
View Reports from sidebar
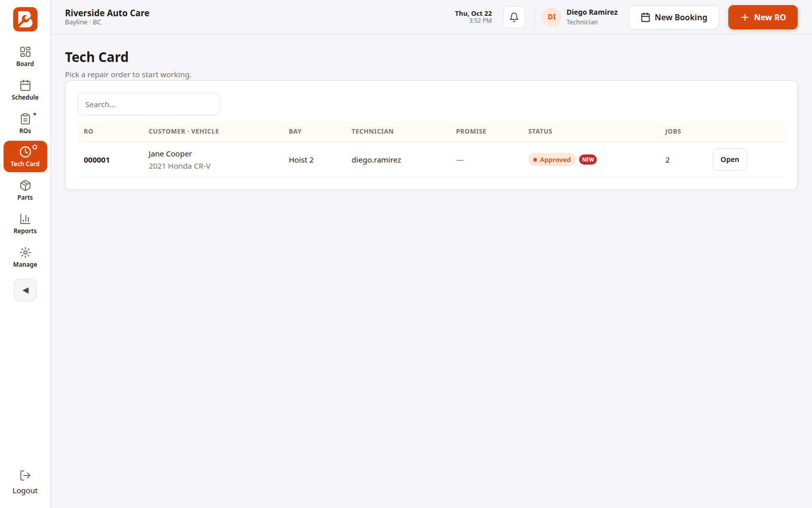click(25, 224)
